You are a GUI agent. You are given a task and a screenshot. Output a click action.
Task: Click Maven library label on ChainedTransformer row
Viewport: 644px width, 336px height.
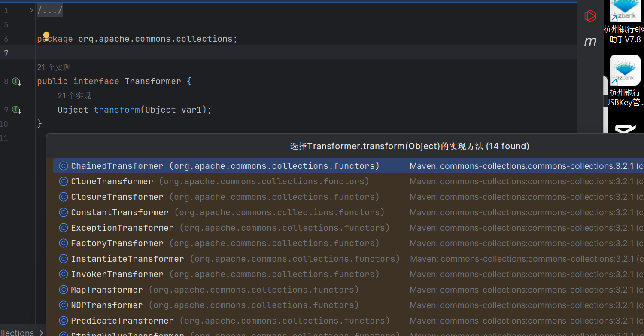(x=526, y=166)
